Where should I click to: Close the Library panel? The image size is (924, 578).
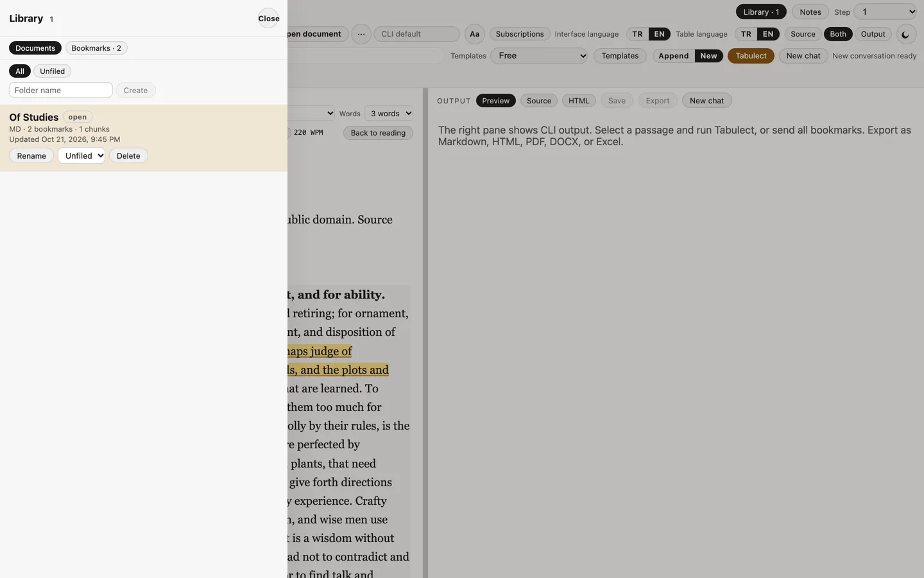pyautogui.click(x=269, y=19)
